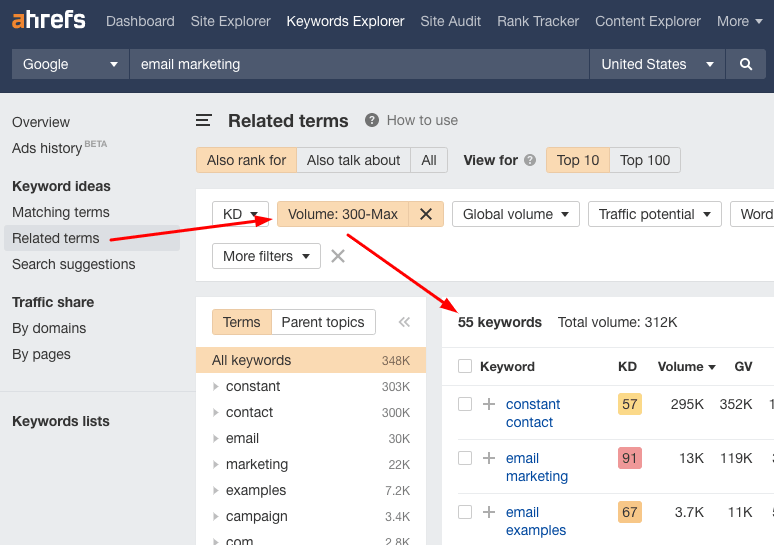This screenshot has height=545, width=774.
Task: Open Traffic share By pages
Action: click(41, 354)
